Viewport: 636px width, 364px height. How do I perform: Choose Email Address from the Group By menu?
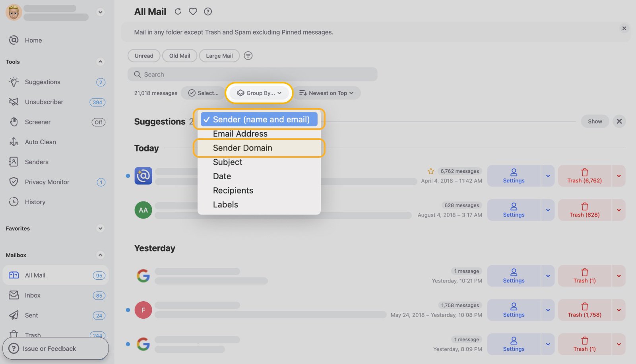(240, 134)
